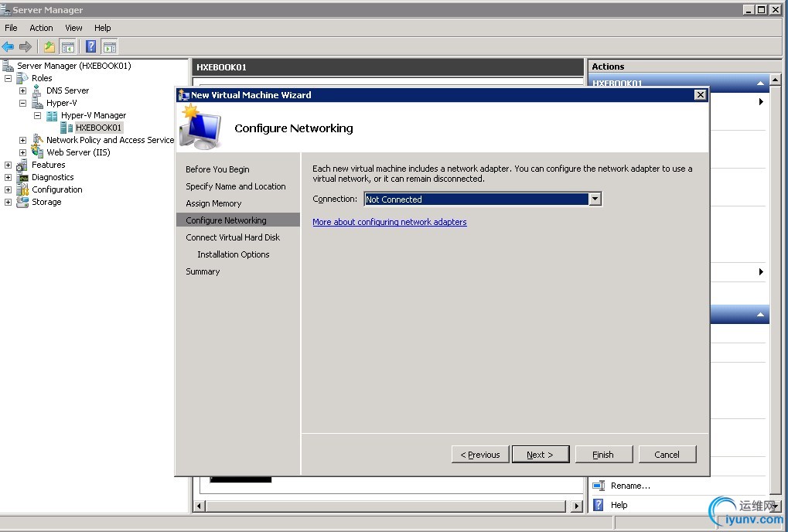Viewport: 788px width, 532px height.
Task: Go to Assign Memory wizard step
Action: (x=213, y=203)
